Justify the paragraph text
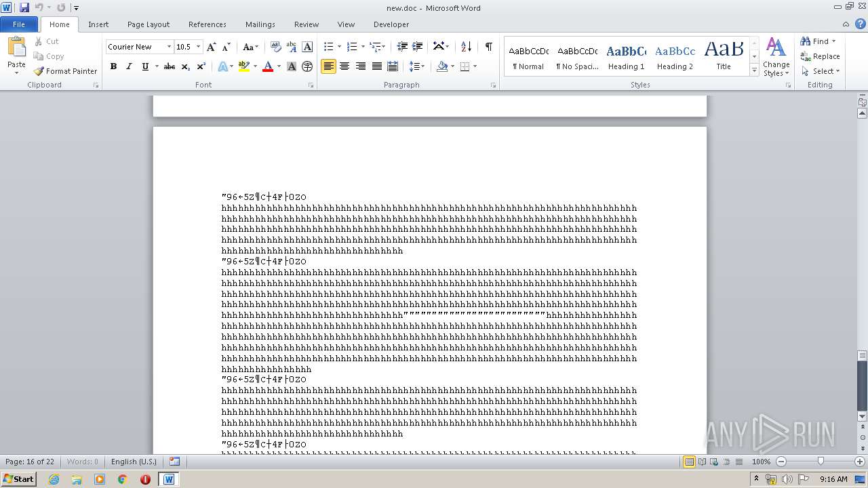The height and width of the screenshot is (488, 868). (376, 66)
